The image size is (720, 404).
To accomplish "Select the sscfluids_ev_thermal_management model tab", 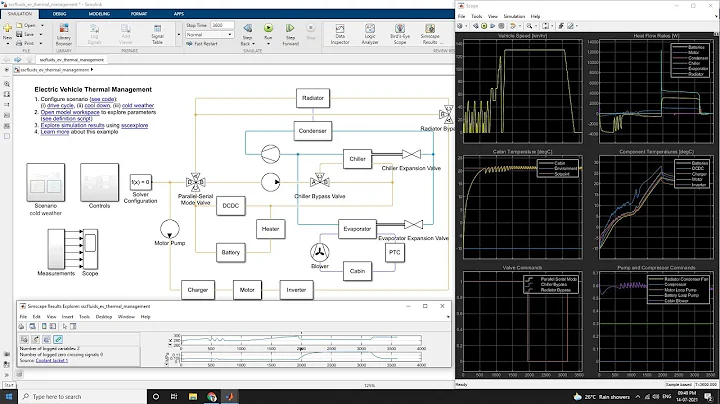I will pyautogui.click(x=71, y=60).
